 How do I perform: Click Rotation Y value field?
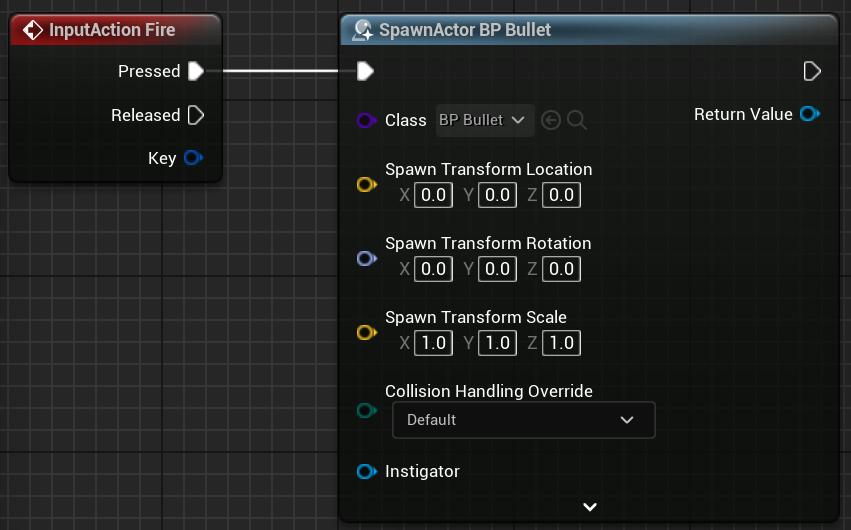tap(497, 269)
